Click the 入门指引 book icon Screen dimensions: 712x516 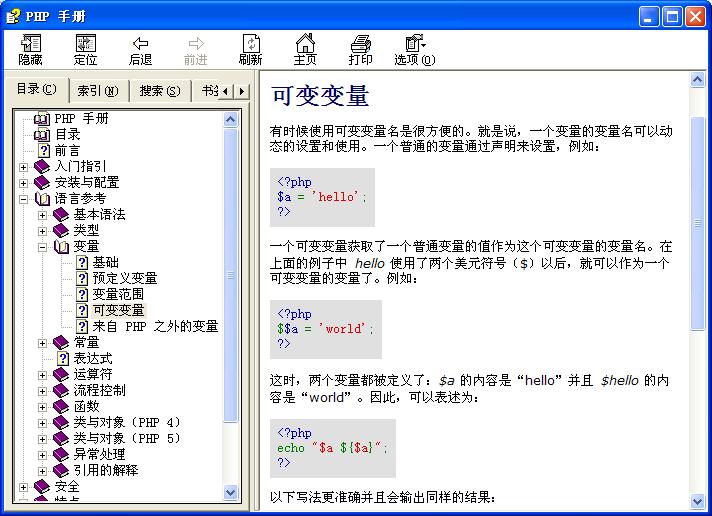[42, 167]
